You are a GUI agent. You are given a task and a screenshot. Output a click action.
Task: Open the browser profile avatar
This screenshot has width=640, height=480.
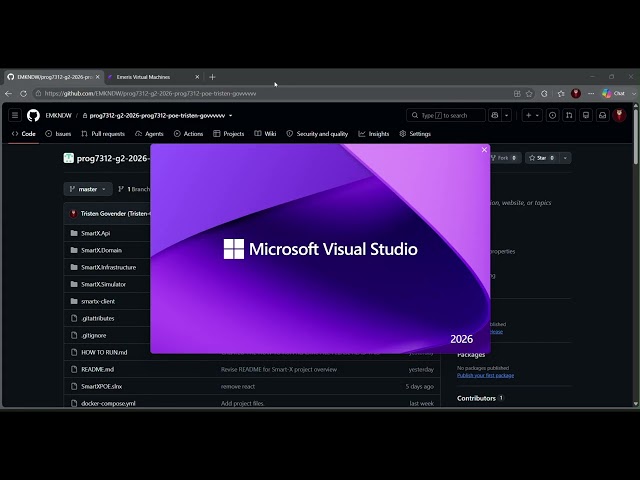tap(576, 93)
